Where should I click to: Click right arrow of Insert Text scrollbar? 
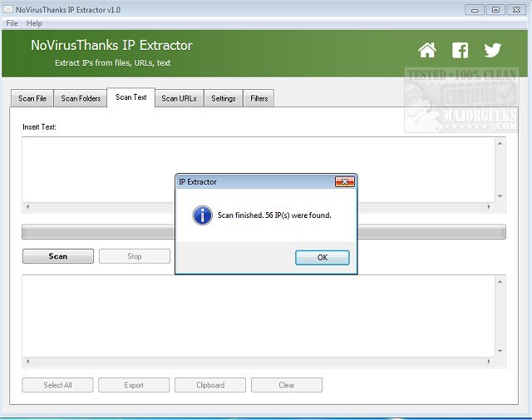[489, 206]
